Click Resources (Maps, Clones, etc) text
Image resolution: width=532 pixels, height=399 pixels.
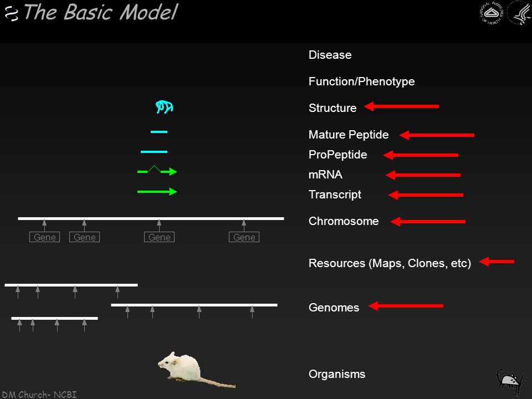390,263
